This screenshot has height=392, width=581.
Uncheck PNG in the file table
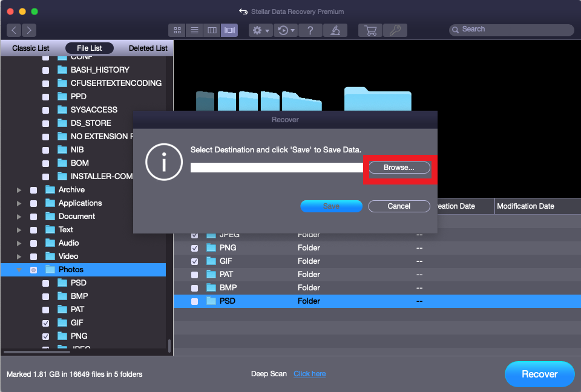pos(194,248)
